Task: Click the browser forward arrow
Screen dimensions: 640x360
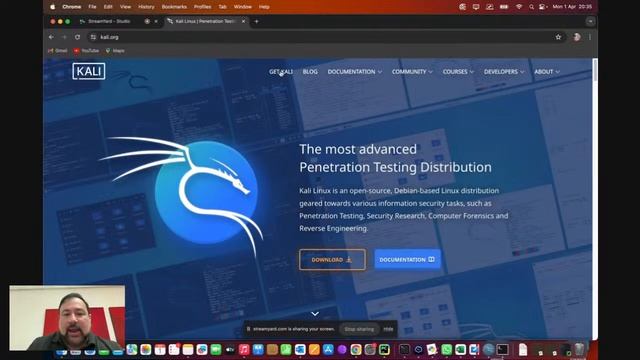Action: pyautogui.click(x=64, y=37)
